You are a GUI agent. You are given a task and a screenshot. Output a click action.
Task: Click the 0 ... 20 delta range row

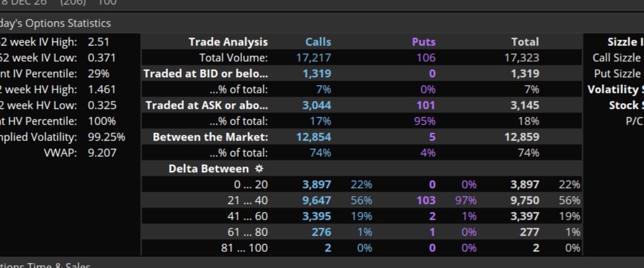pyautogui.click(x=361, y=184)
